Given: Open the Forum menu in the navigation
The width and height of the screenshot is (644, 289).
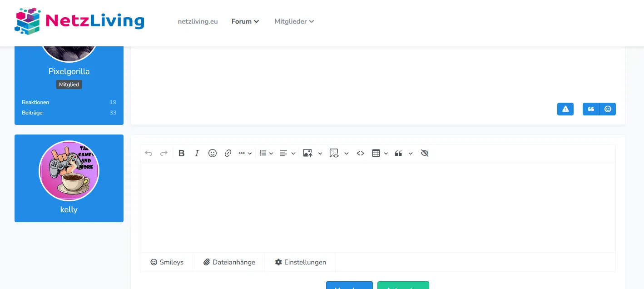Looking at the screenshot, I should click(245, 21).
